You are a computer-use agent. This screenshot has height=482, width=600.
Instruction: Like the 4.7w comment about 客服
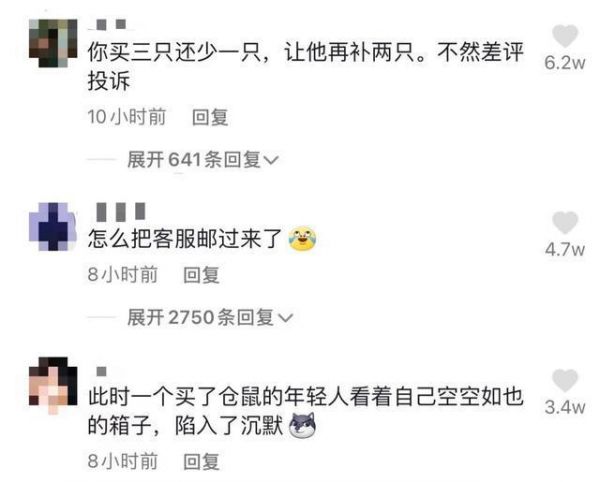[x=565, y=222]
